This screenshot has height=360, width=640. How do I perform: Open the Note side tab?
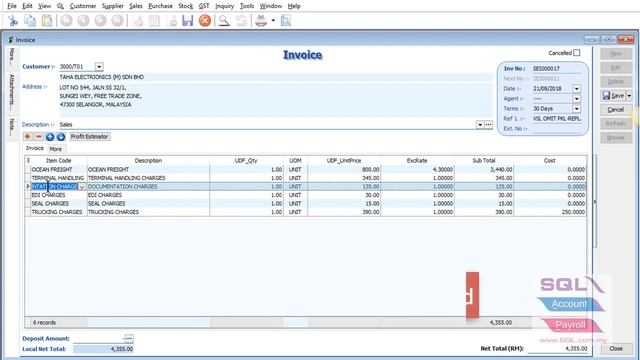[x=11, y=128]
